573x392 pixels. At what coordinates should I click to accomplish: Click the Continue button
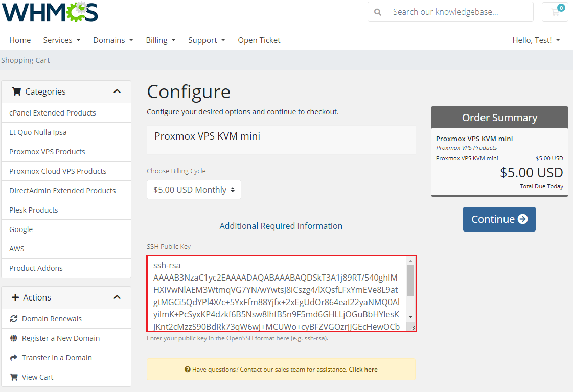coord(499,219)
